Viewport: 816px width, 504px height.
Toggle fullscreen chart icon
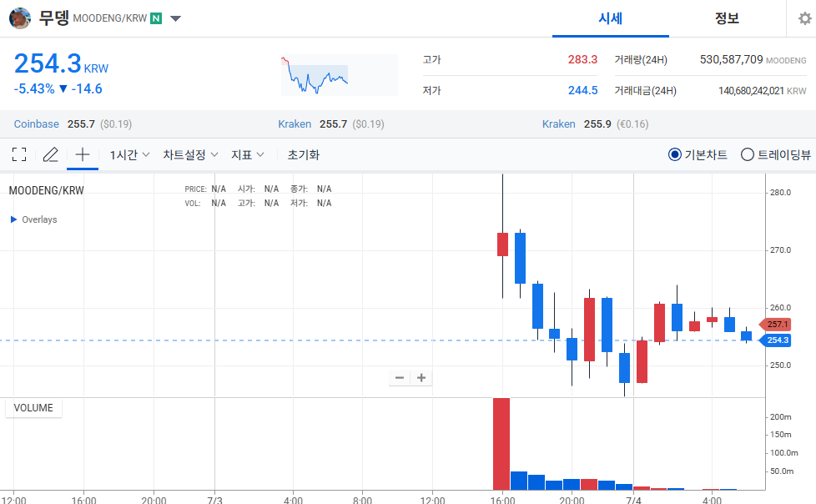coord(19,154)
